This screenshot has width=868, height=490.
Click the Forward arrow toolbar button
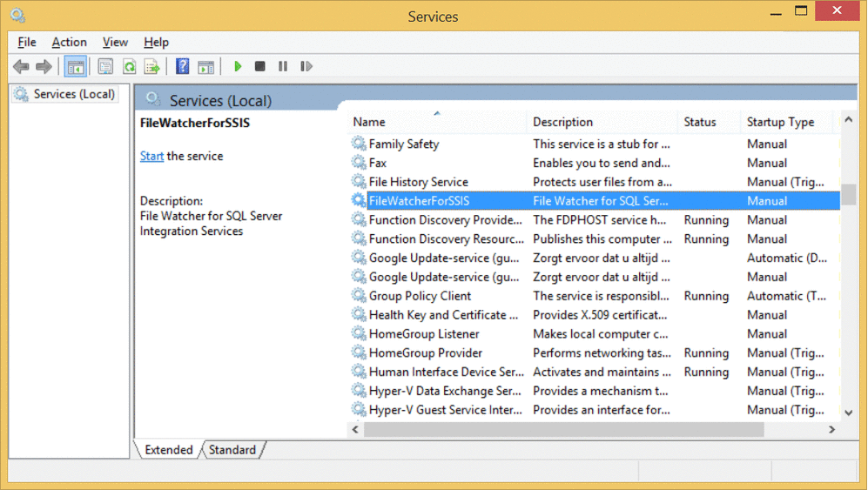click(x=44, y=67)
